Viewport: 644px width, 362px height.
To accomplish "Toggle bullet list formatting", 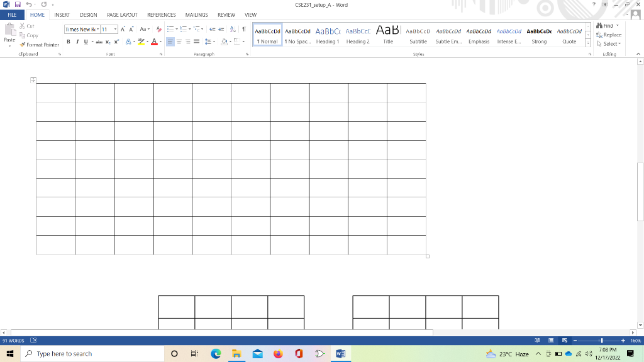I will coord(170,29).
